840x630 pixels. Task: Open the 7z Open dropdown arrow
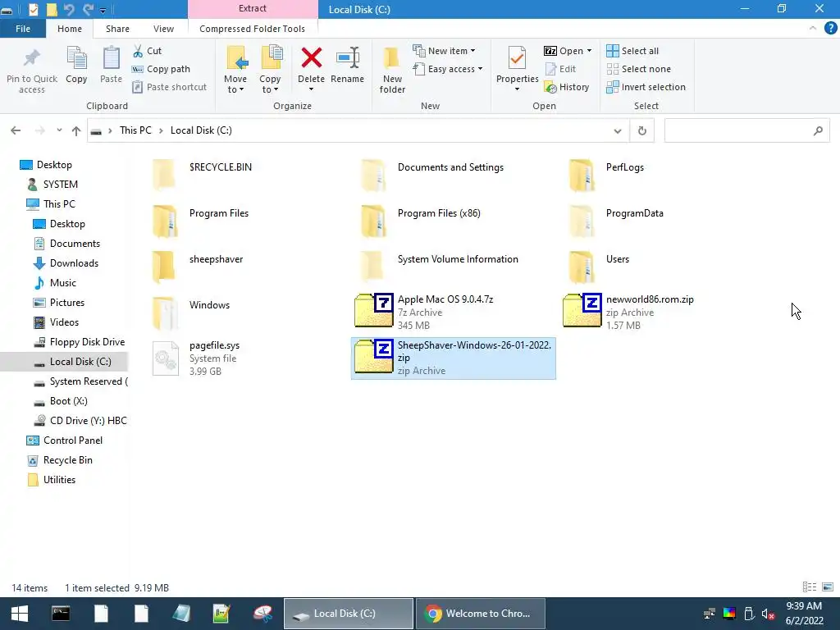pos(589,51)
